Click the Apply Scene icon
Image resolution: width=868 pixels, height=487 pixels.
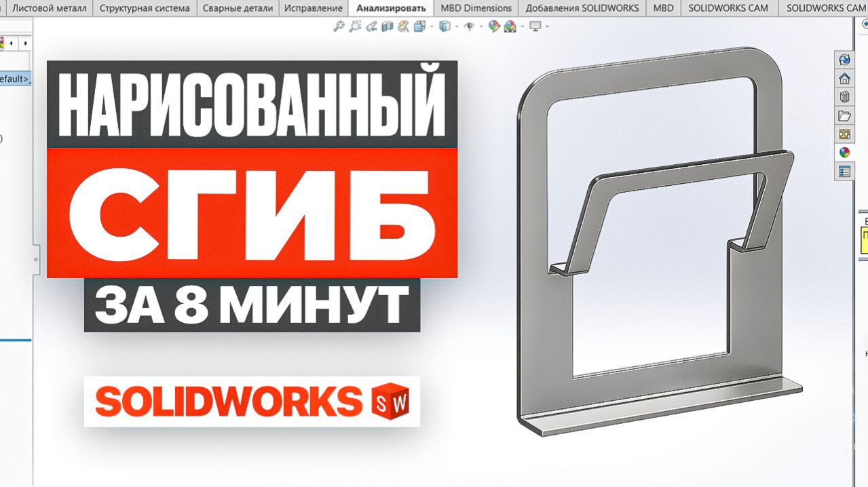click(x=510, y=26)
